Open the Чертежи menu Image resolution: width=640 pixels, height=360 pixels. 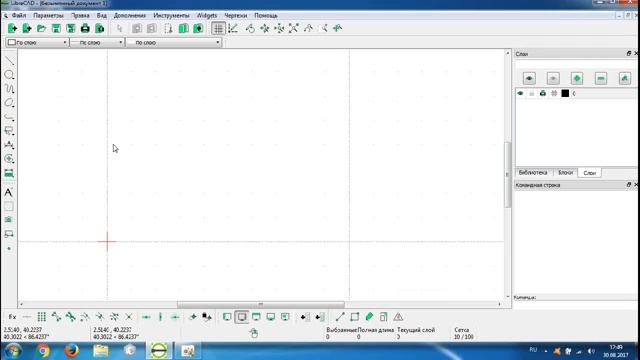(x=236, y=16)
